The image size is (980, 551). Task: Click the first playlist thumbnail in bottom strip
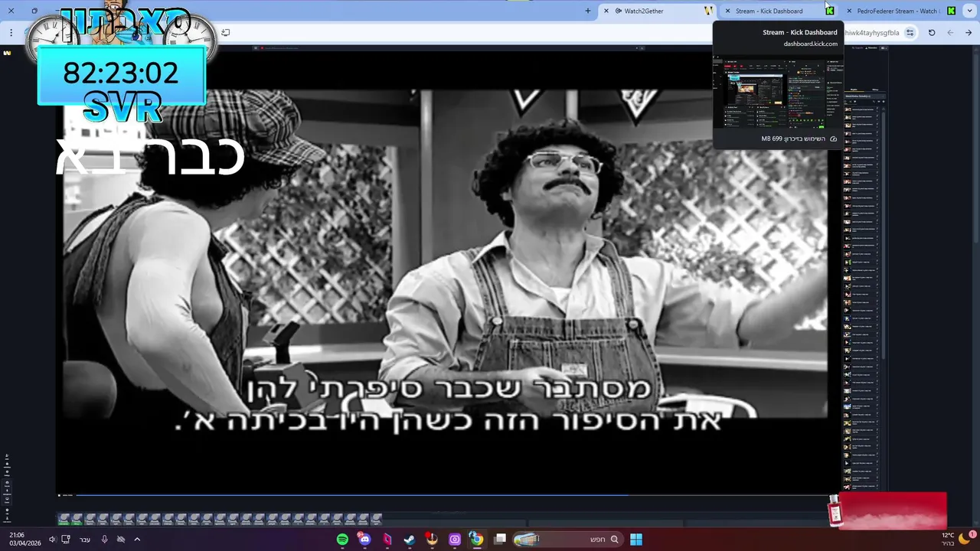[64, 520]
